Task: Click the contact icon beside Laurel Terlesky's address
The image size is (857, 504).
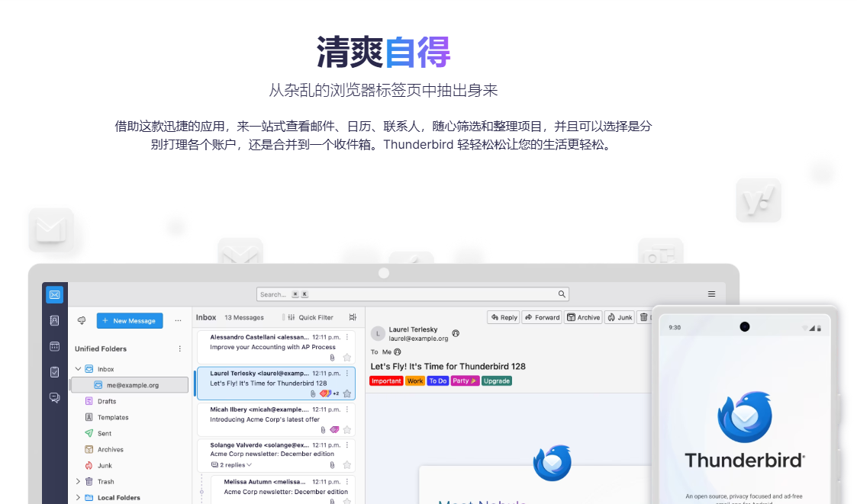Action: pyautogui.click(x=456, y=333)
